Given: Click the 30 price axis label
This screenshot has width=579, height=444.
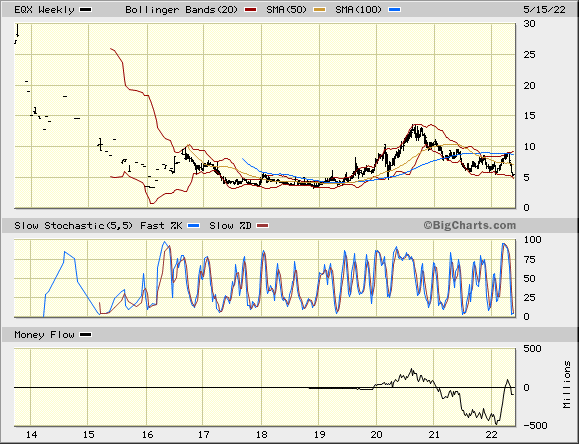Looking at the screenshot, I should [530, 24].
